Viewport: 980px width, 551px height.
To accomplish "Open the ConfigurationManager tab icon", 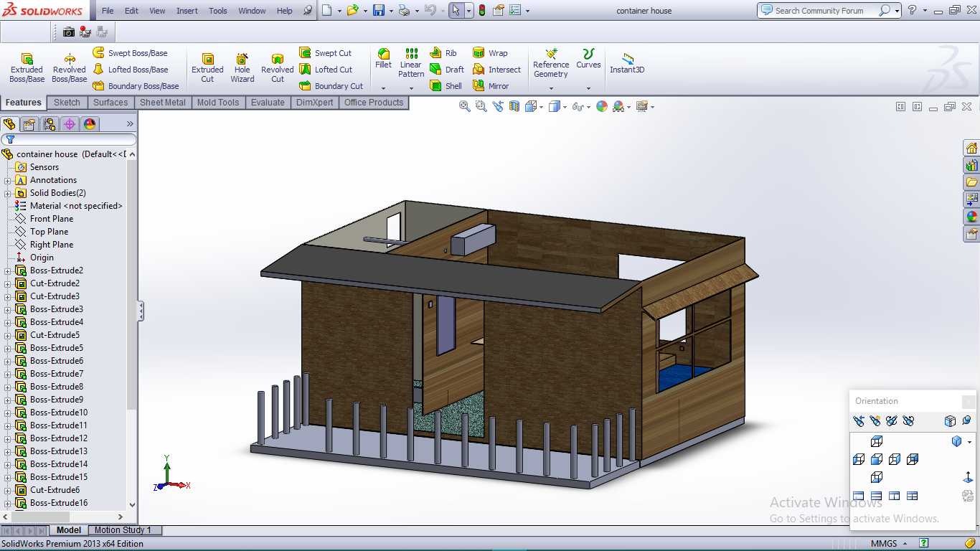I will tap(50, 124).
